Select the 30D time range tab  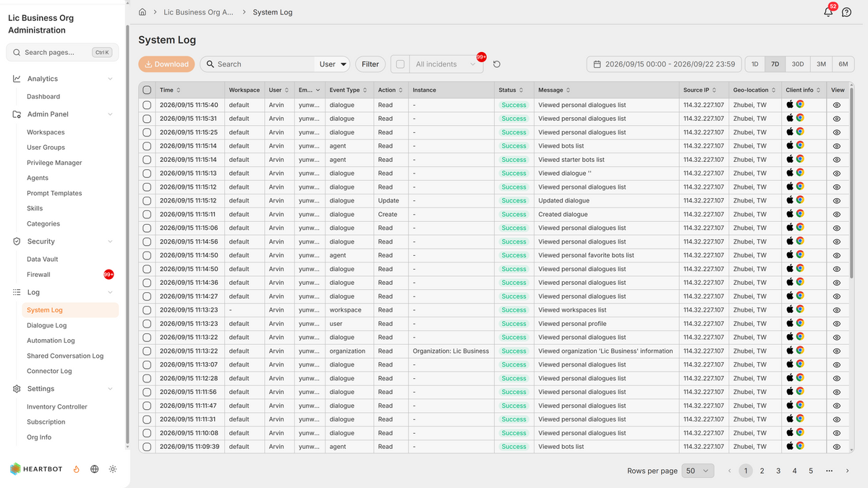[798, 64]
